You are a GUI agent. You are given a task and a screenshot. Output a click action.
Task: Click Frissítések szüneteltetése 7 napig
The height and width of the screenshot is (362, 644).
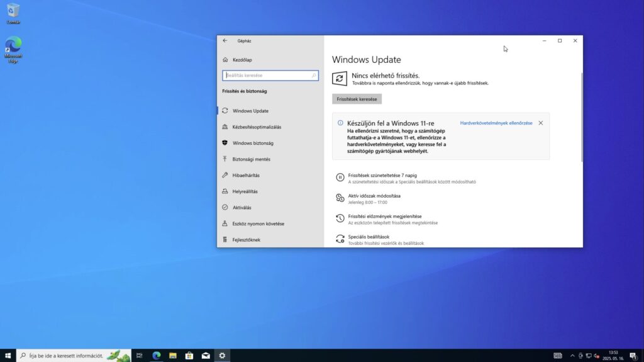point(382,175)
